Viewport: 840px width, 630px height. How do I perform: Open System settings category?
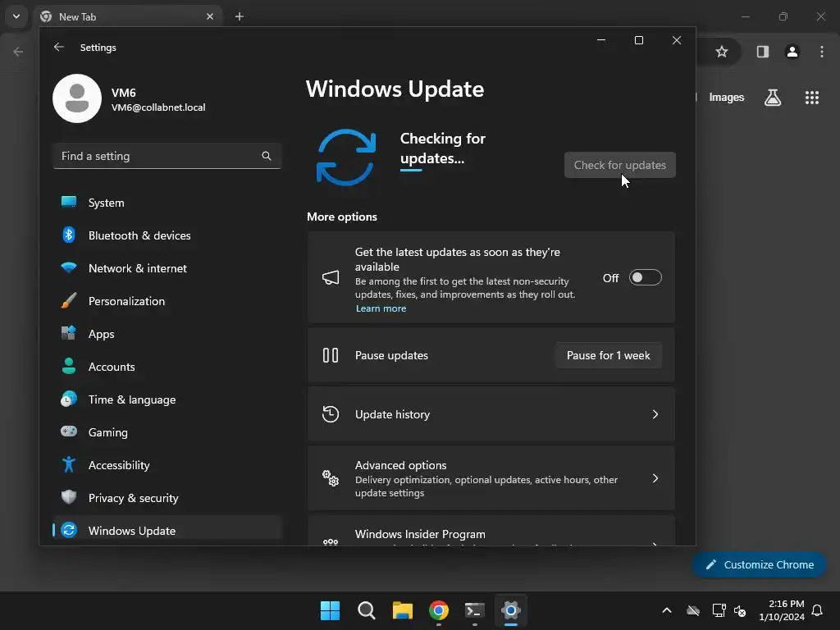point(167,203)
